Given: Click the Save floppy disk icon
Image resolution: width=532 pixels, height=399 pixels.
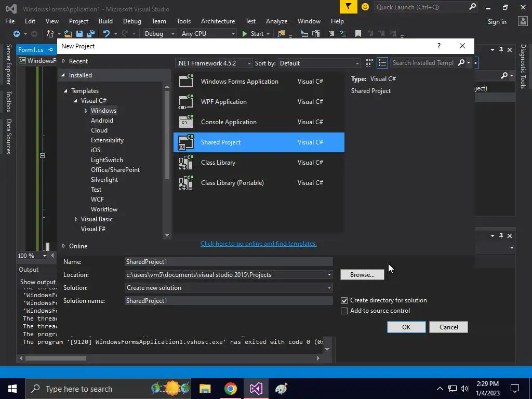Looking at the screenshot, I should [x=79, y=34].
